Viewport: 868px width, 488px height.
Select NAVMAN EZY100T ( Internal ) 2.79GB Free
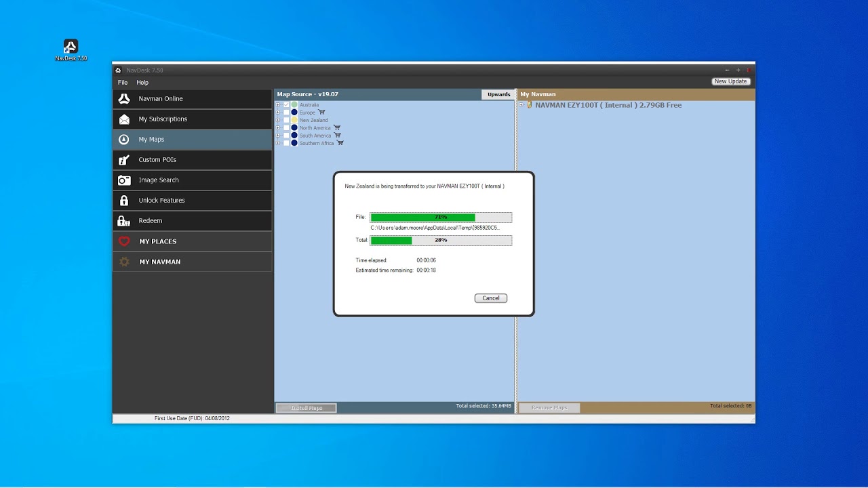point(608,105)
